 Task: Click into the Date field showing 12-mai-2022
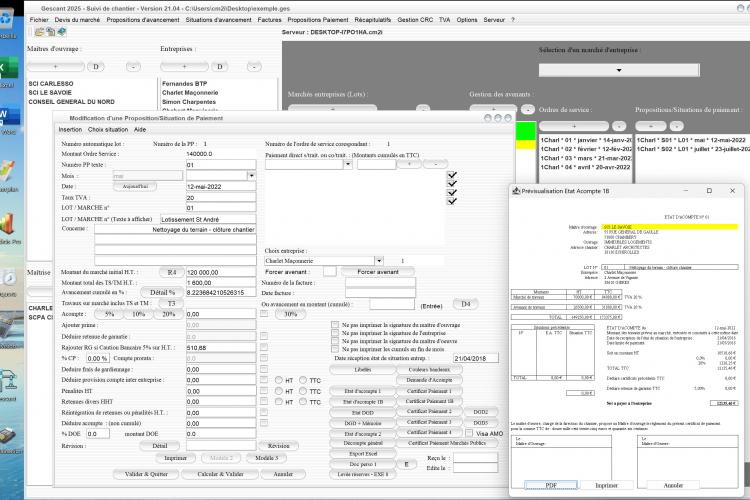click(221, 186)
